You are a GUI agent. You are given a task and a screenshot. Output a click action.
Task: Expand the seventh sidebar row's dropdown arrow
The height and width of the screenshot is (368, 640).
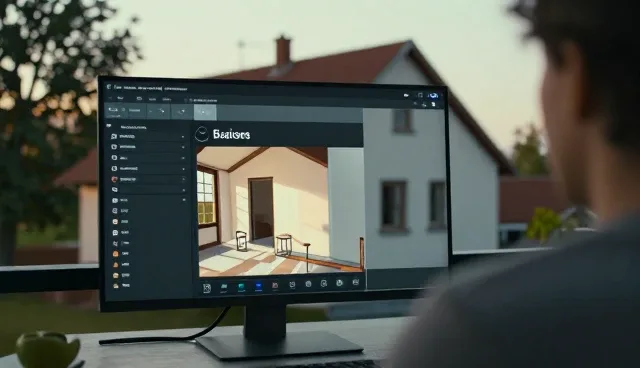[184, 200]
